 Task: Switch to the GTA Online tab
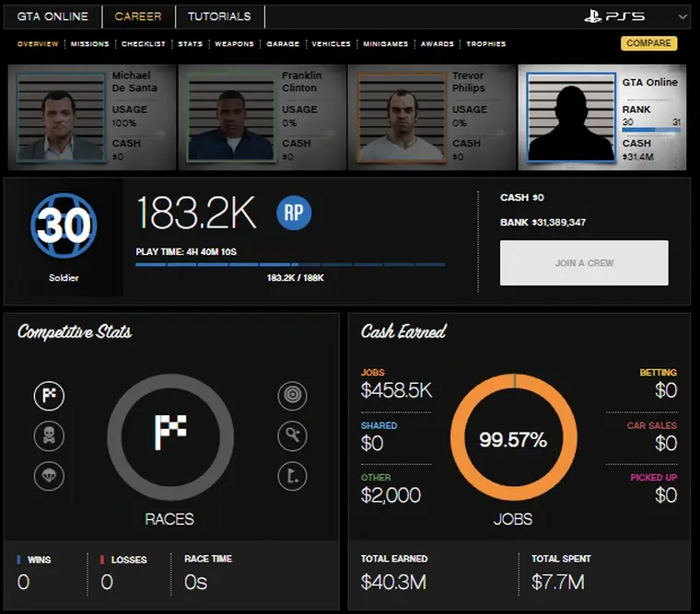click(x=52, y=17)
